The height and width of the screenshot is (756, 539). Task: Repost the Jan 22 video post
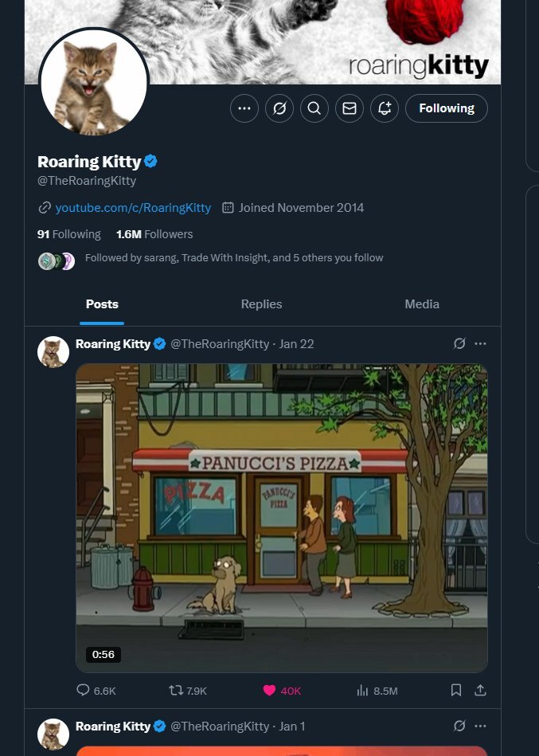point(188,691)
